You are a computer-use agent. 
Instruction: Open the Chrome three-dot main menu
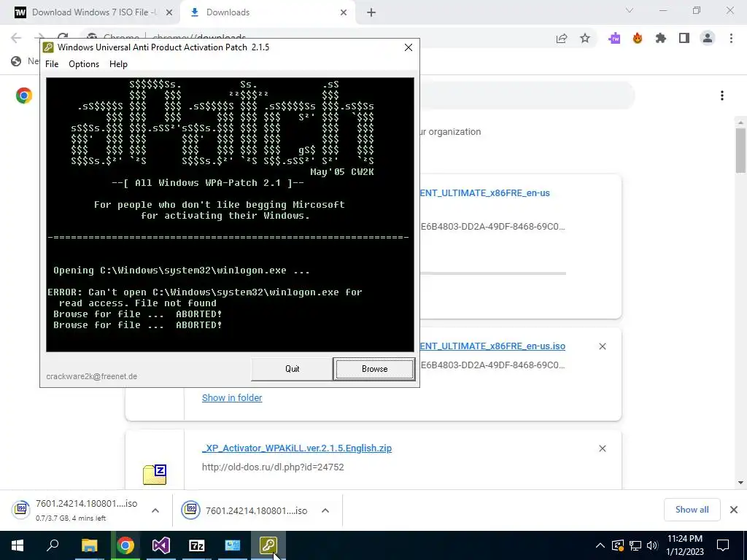pyautogui.click(x=731, y=39)
